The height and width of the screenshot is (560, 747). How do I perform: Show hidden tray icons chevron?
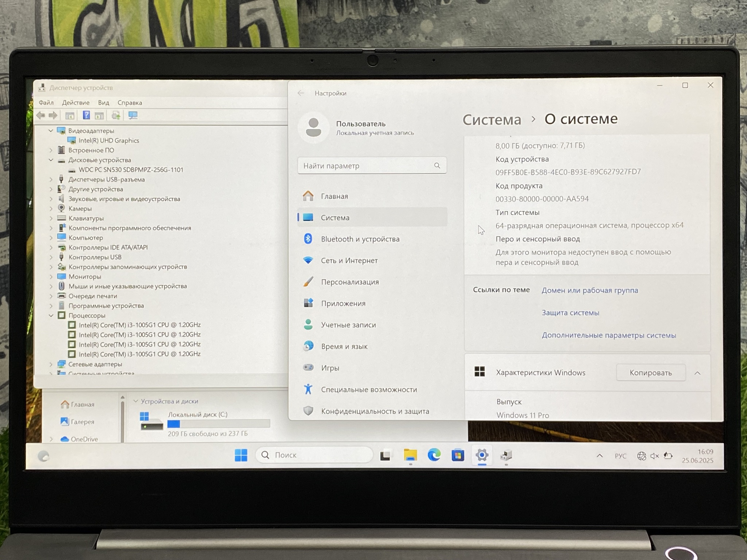point(599,456)
